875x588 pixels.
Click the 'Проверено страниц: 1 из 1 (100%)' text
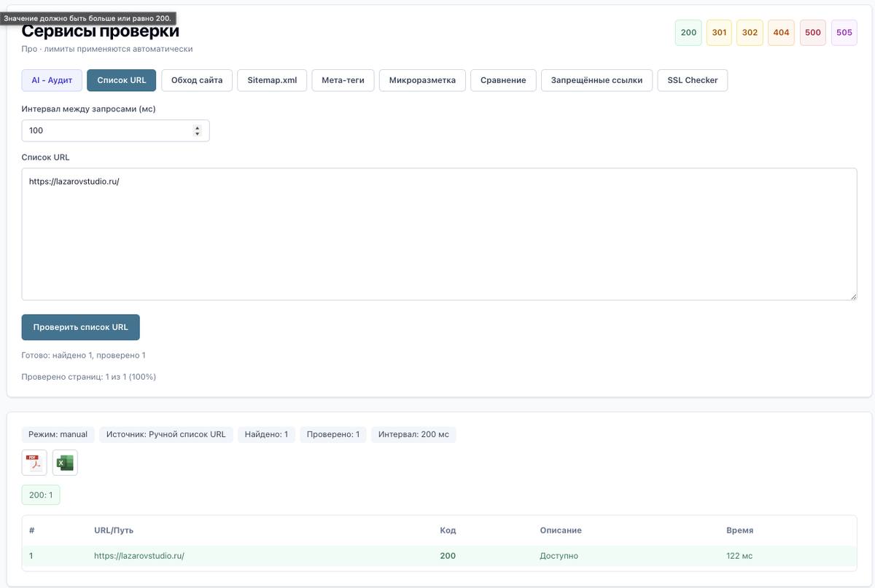[x=89, y=377]
